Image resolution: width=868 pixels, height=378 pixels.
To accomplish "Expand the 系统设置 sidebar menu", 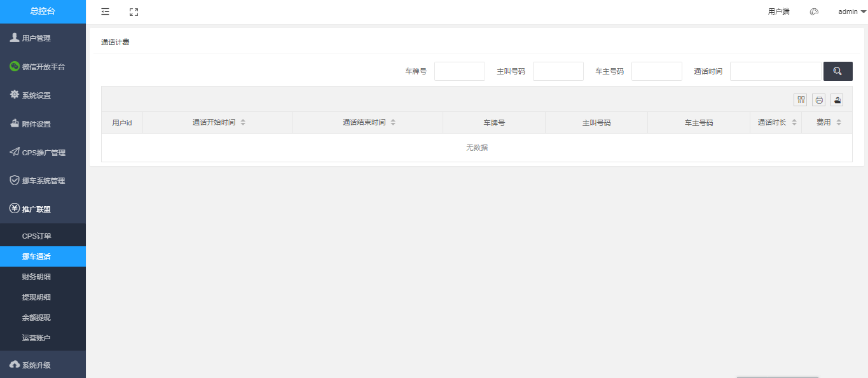I will [x=43, y=95].
